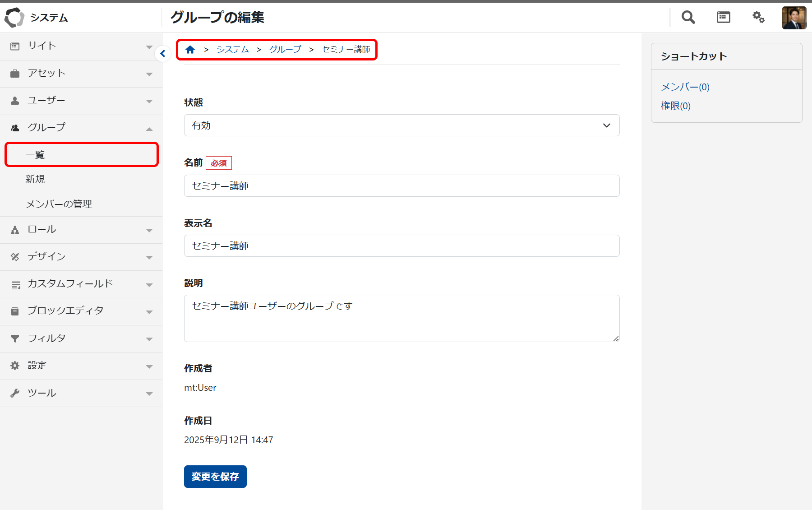Click the 名前 text input field
The width and height of the screenshot is (812, 510).
pos(401,186)
